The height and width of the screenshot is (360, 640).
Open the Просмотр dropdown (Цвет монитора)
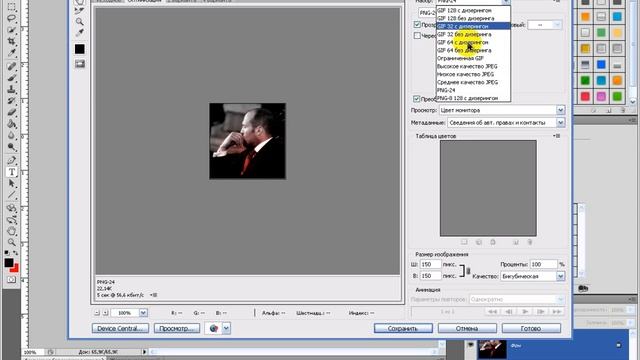click(560, 110)
